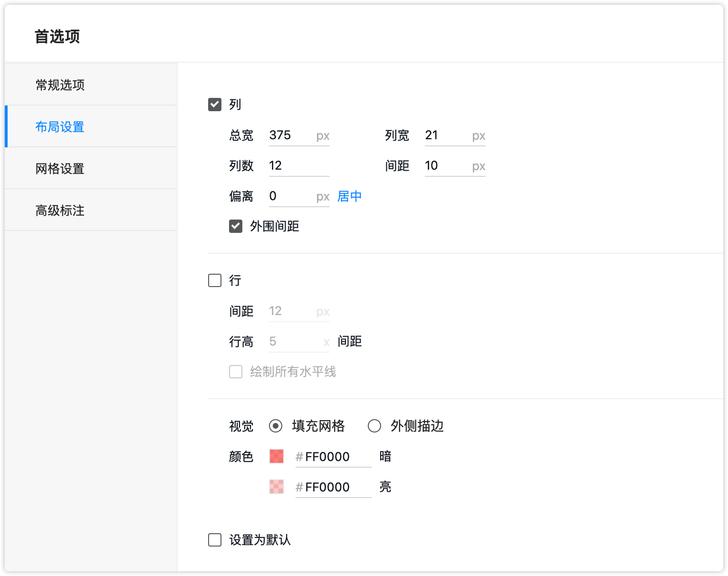The width and height of the screenshot is (728, 576).
Task: Edit the 列数 field showing 12
Action: tap(298, 166)
